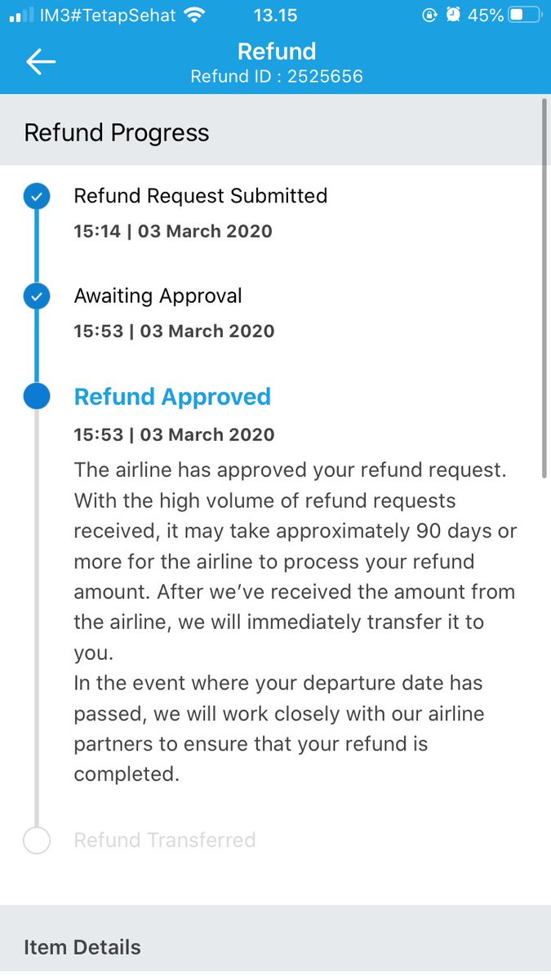This screenshot has width=551, height=980.
Task: Tap the Awaiting Approval checkmark icon
Action: tap(37, 297)
